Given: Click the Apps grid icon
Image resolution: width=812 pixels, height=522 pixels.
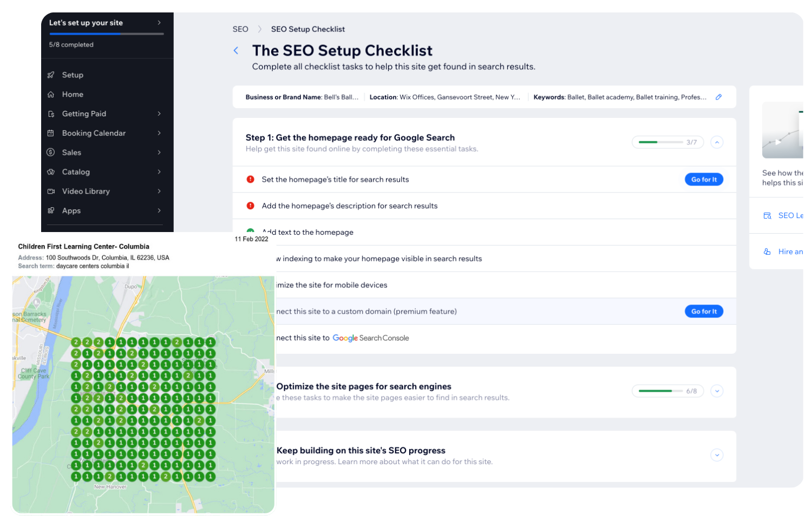Looking at the screenshot, I should pos(51,211).
